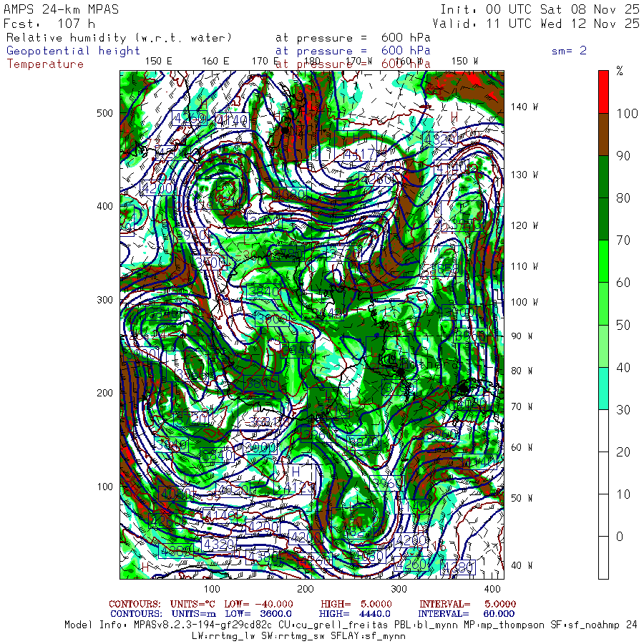Click the red 100% color bar segment

(x=603, y=92)
